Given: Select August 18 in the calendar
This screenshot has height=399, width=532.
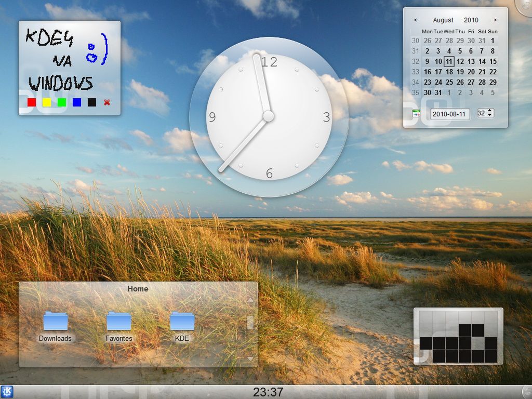Looking at the screenshot, I should 449,72.
